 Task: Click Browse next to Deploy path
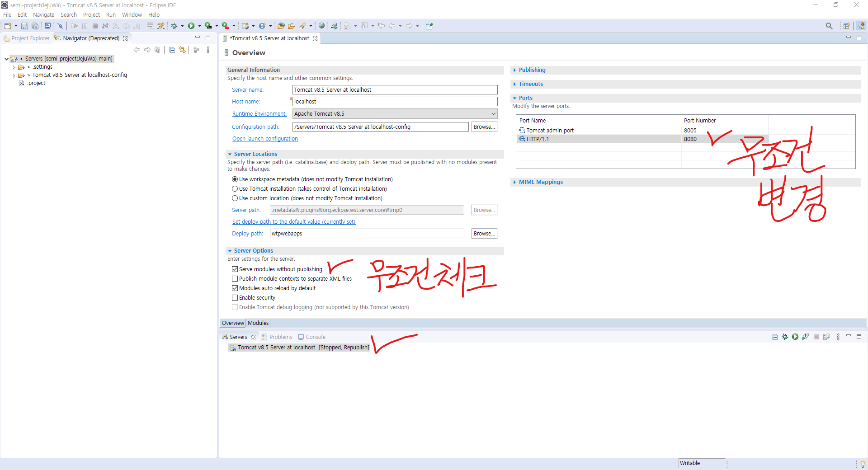coord(484,234)
